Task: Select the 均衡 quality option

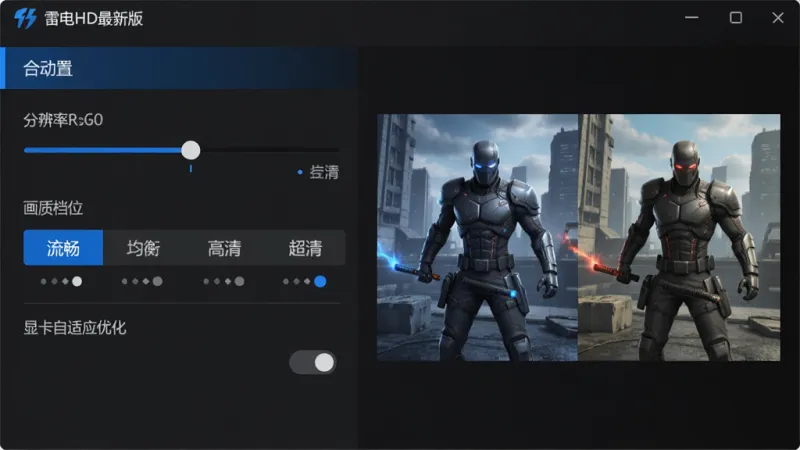Action: [x=143, y=248]
